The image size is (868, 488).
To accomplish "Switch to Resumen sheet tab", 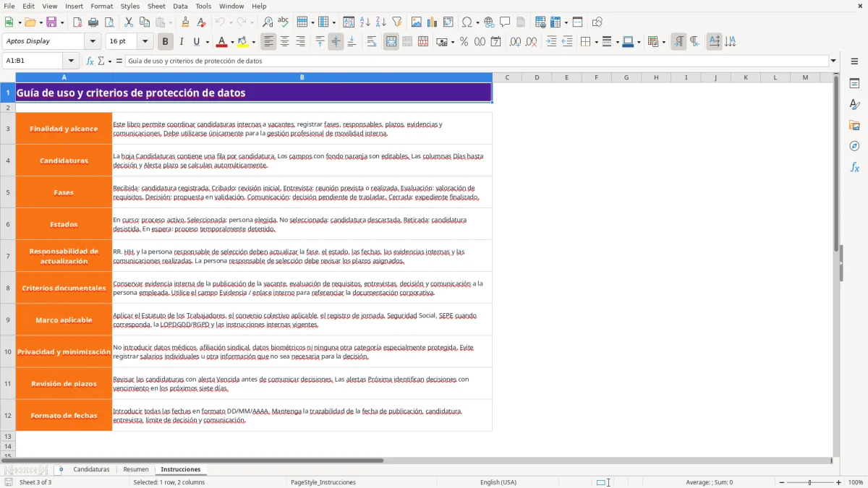I will pos(136,470).
